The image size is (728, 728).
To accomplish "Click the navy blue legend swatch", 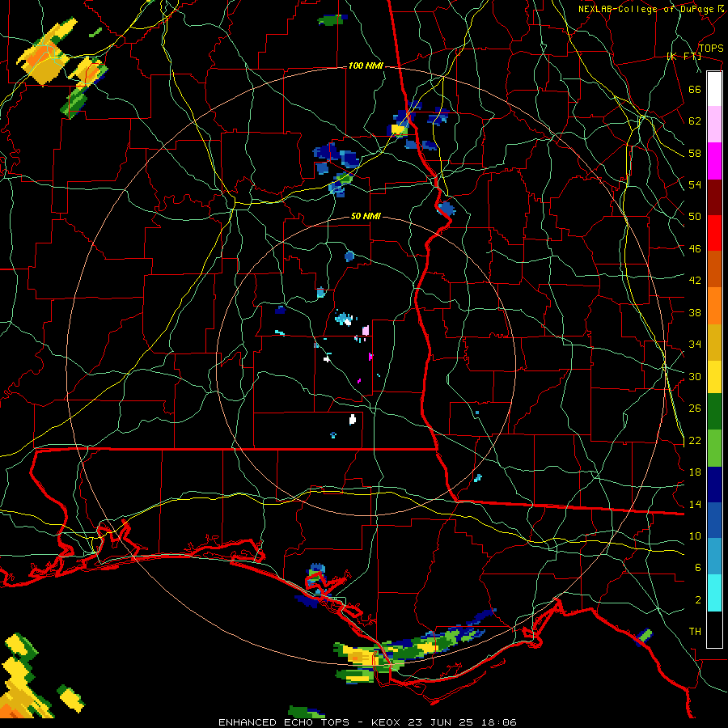I will coord(714,485).
